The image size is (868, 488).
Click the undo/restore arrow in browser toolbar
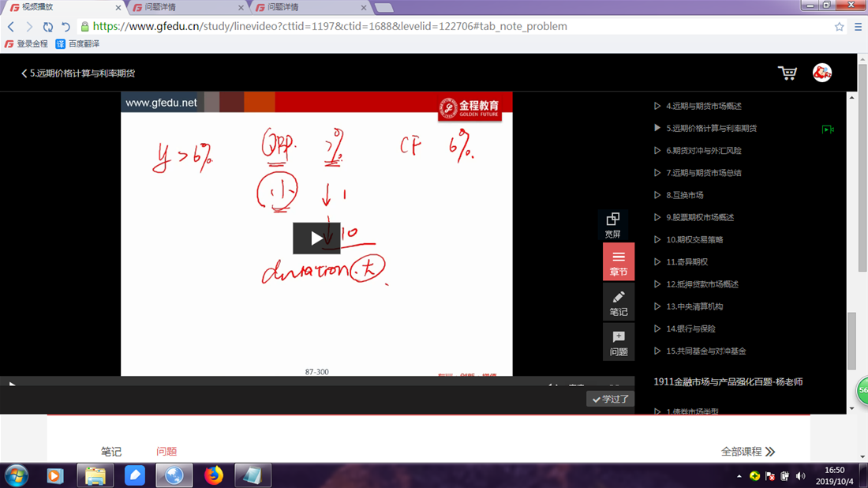(x=65, y=27)
